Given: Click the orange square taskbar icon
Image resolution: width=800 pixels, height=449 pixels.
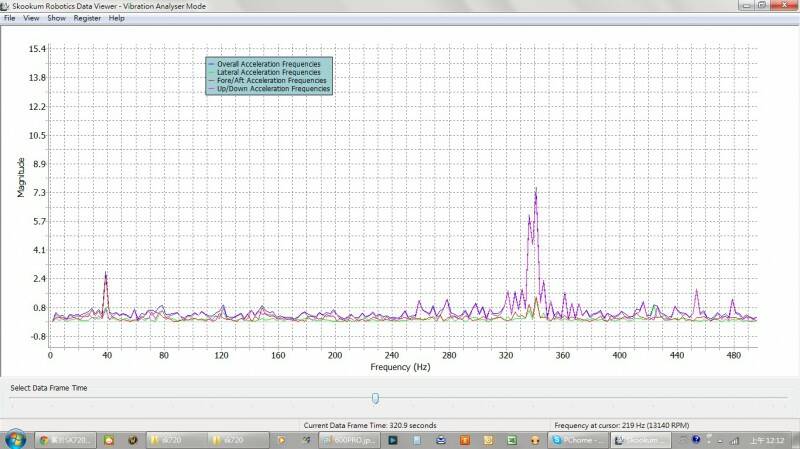Looking at the screenshot, I should click(x=465, y=440).
